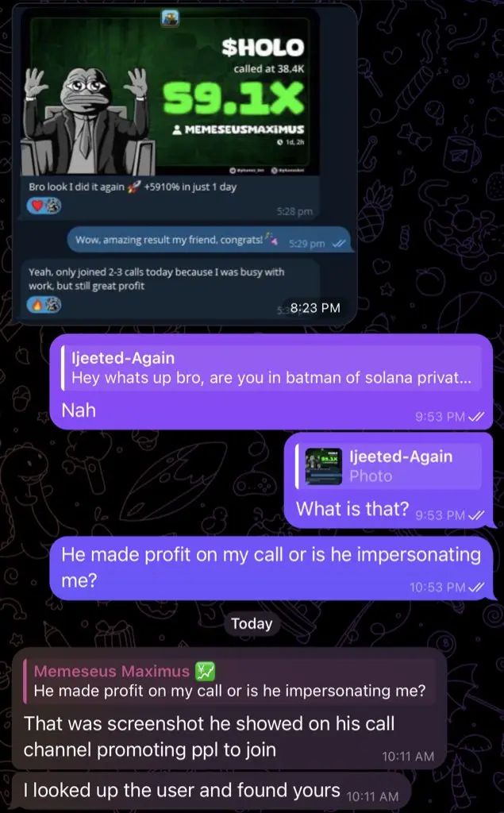Select 'He made profit on my call' bubble
Viewport: 504px width, 813px height.
[x=271, y=568]
